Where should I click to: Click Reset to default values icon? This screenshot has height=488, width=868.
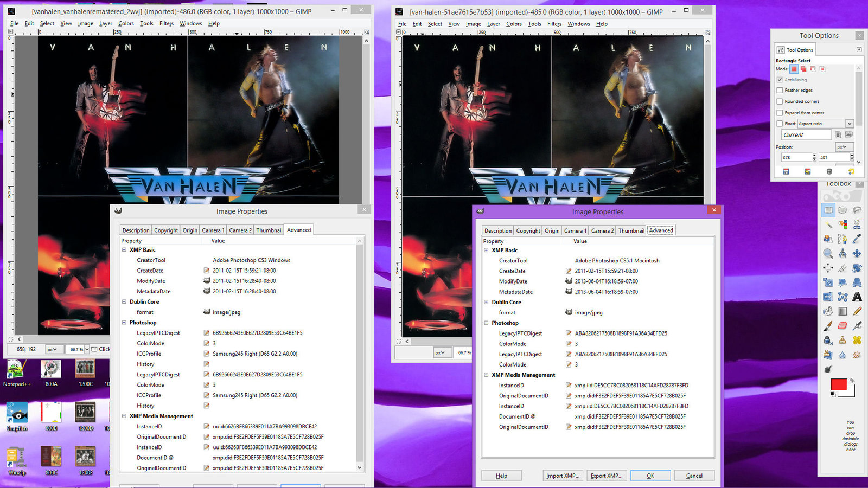coord(851,171)
